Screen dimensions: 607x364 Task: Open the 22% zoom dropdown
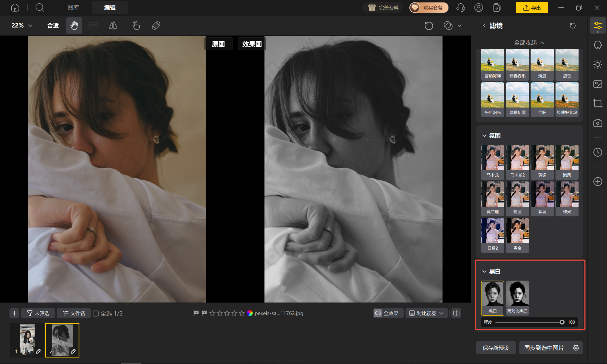[x=22, y=25]
